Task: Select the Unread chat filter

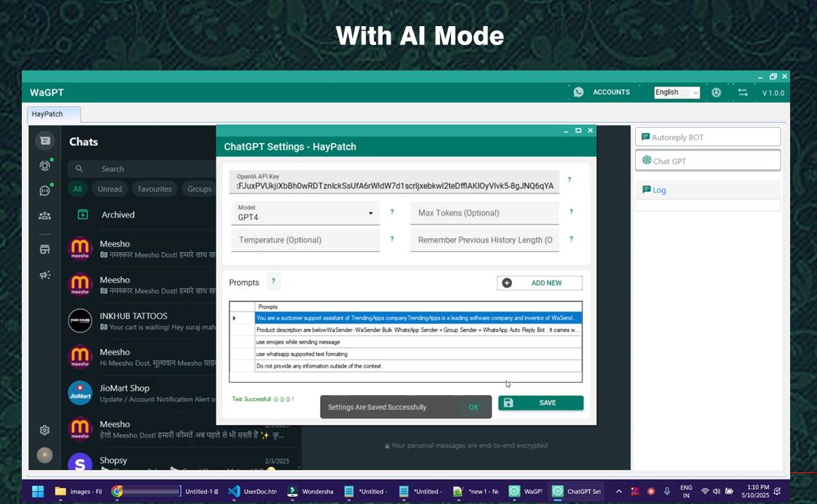Action: pyautogui.click(x=110, y=190)
